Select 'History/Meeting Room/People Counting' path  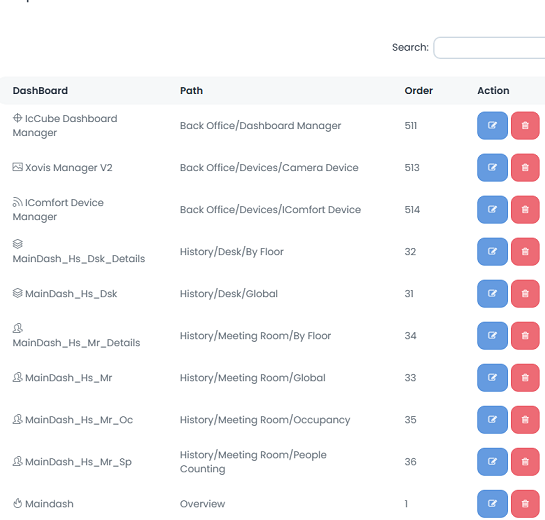tap(253, 462)
